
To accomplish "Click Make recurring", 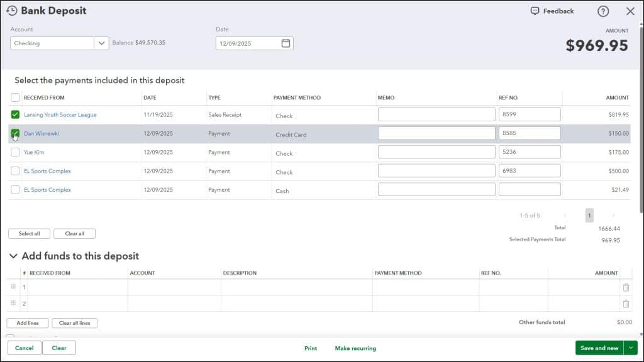I will point(357,348).
